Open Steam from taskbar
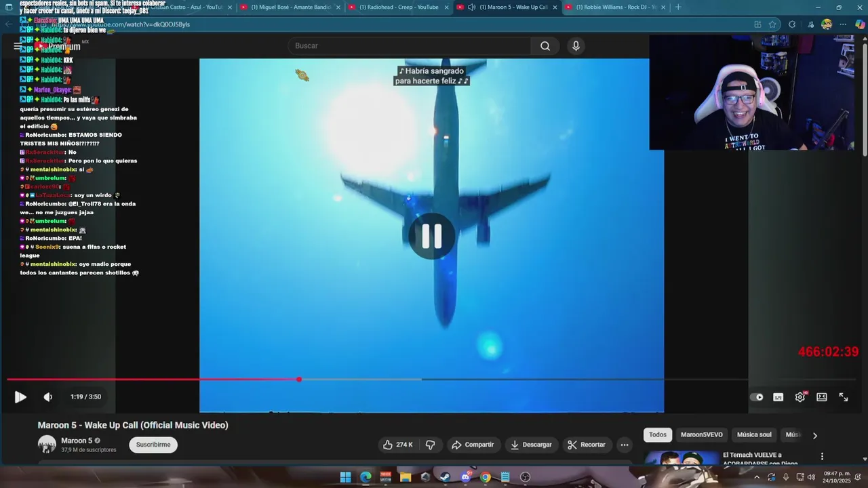Image resolution: width=868 pixels, height=488 pixels. click(446, 477)
